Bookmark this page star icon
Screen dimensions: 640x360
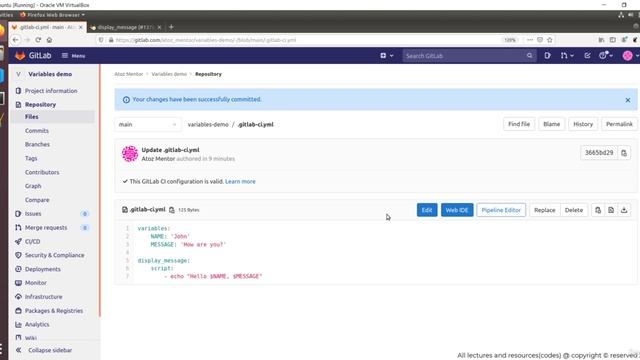pyautogui.click(x=550, y=40)
